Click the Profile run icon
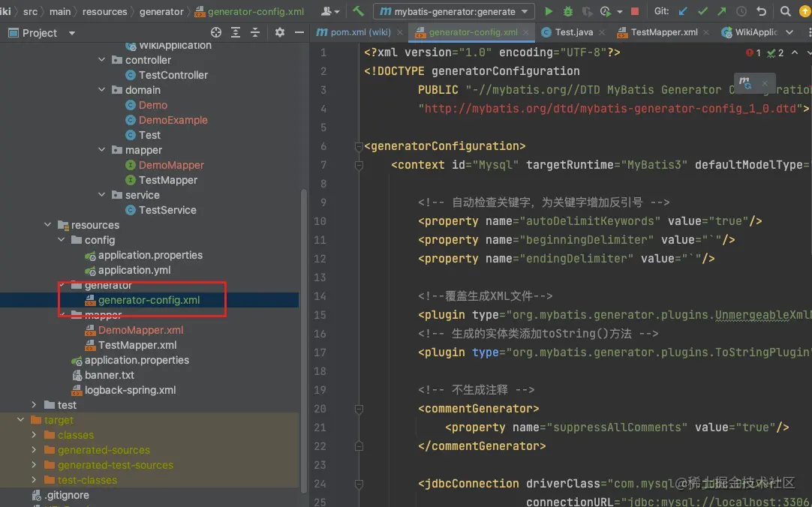The height and width of the screenshot is (507, 812). [x=605, y=10]
